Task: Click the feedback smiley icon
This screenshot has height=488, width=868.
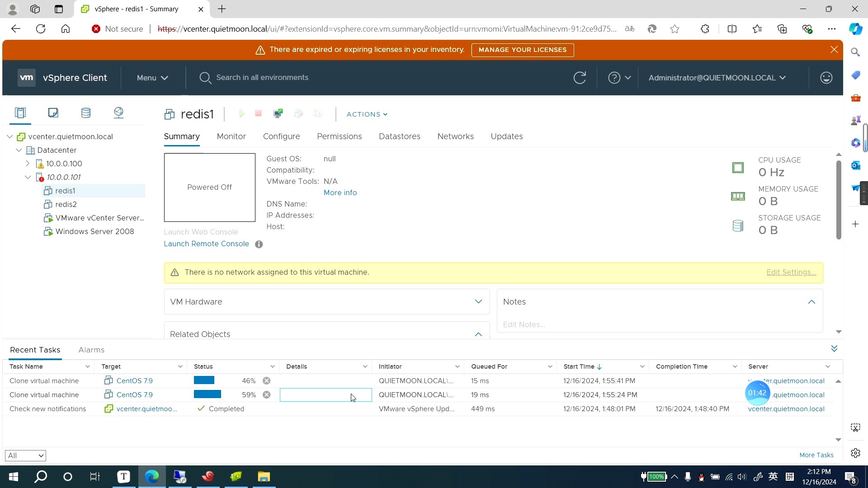Action: point(826,78)
